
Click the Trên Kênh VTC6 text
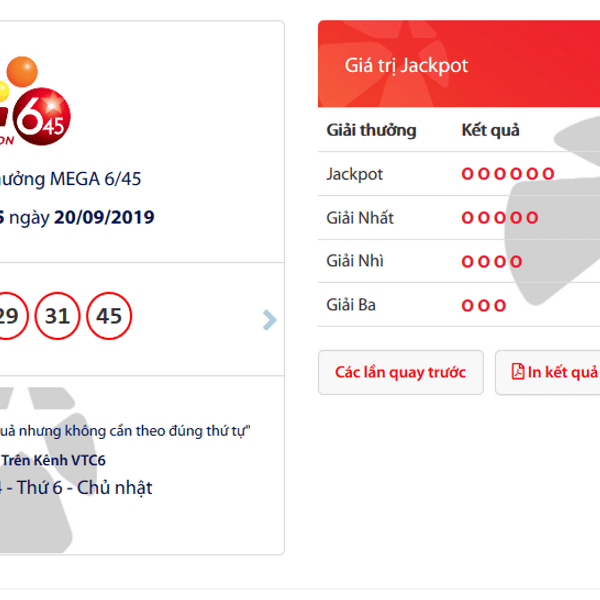pos(54,460)
